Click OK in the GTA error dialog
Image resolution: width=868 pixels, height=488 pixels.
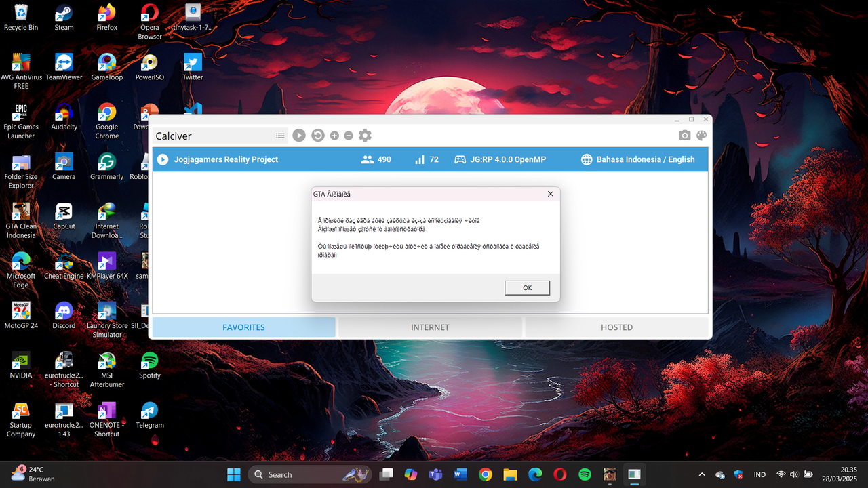coord(528,288)
